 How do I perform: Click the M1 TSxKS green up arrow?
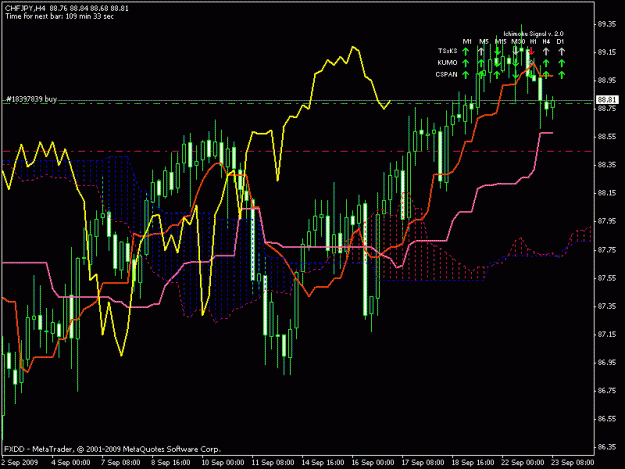click(x=466, y=51)
